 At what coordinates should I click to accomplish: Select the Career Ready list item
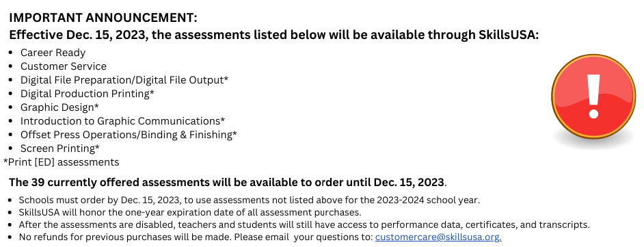pos(53,53)
